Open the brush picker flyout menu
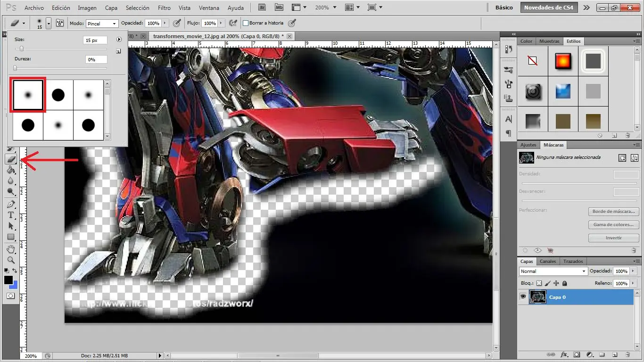The image size is (644, 362). 119,40
